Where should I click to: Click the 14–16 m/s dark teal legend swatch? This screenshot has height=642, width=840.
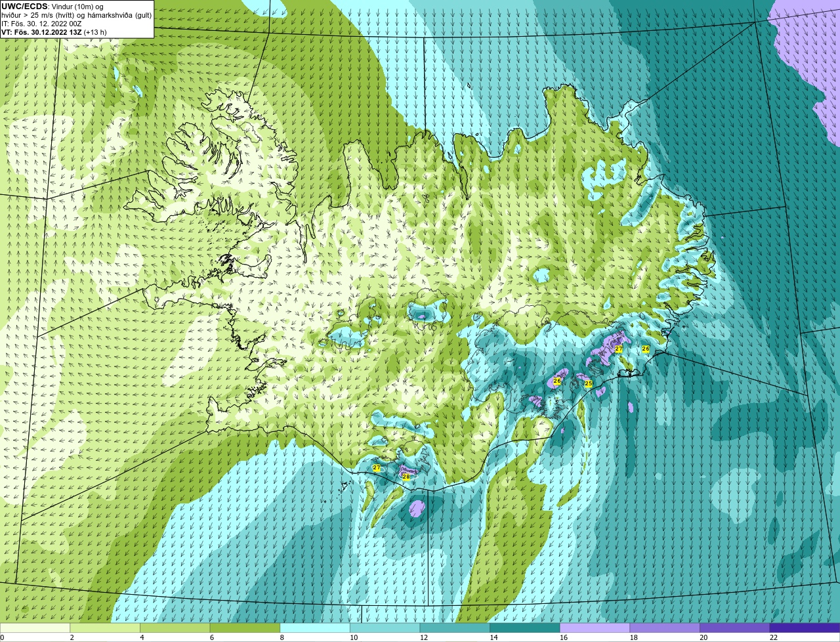coord(525,628)
